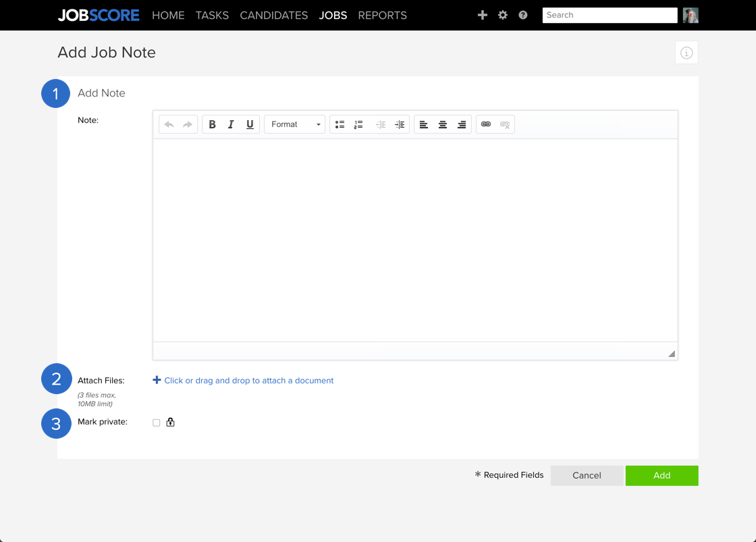Click the JobScore logo
756x542 pixels.
tap(99, 16)
